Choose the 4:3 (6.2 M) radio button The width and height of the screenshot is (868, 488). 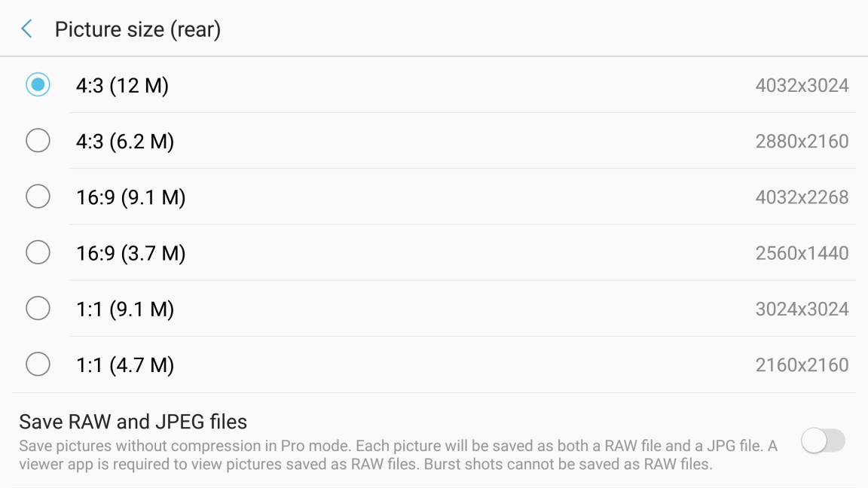point(38,140)
